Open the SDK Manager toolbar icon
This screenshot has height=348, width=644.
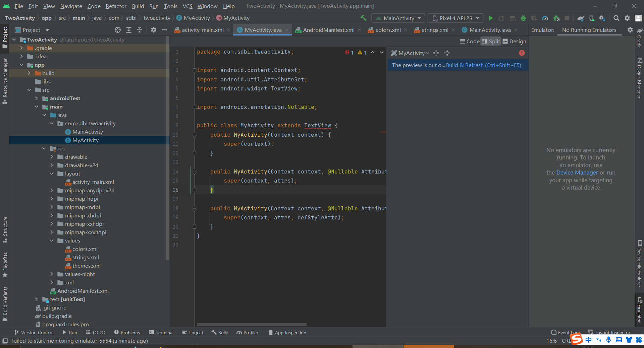[602, 18]
